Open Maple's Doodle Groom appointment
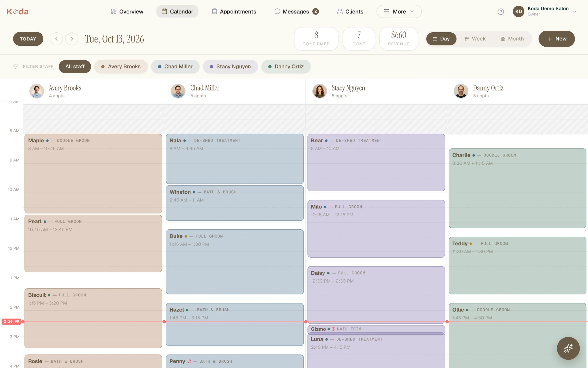The image size is (588, 368). coord(93,173)
